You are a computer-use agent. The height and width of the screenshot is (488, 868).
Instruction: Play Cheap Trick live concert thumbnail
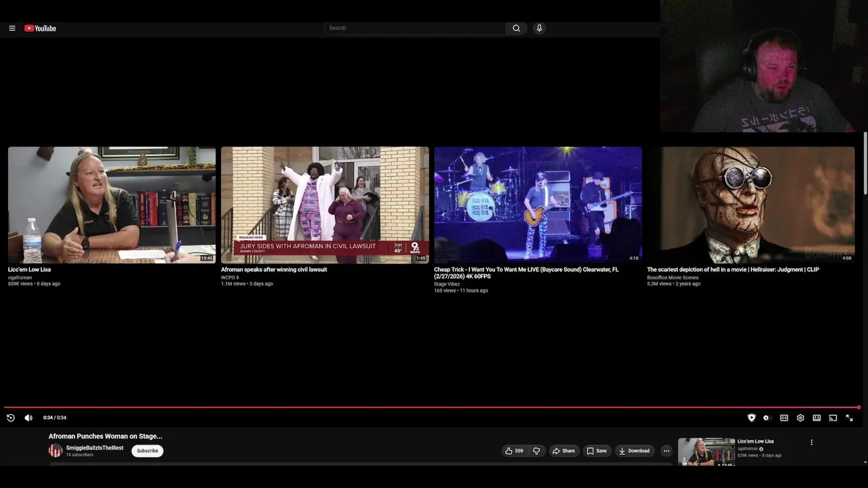(x=538, y=205)
